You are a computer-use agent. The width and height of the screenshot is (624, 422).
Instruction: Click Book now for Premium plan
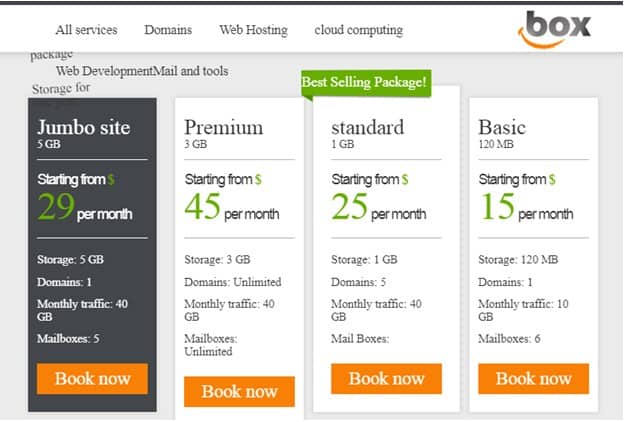(x=239, y=391)
